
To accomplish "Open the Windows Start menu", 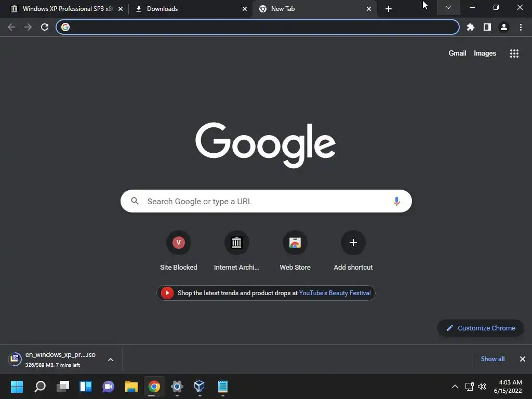I will (x=17, y=387).
